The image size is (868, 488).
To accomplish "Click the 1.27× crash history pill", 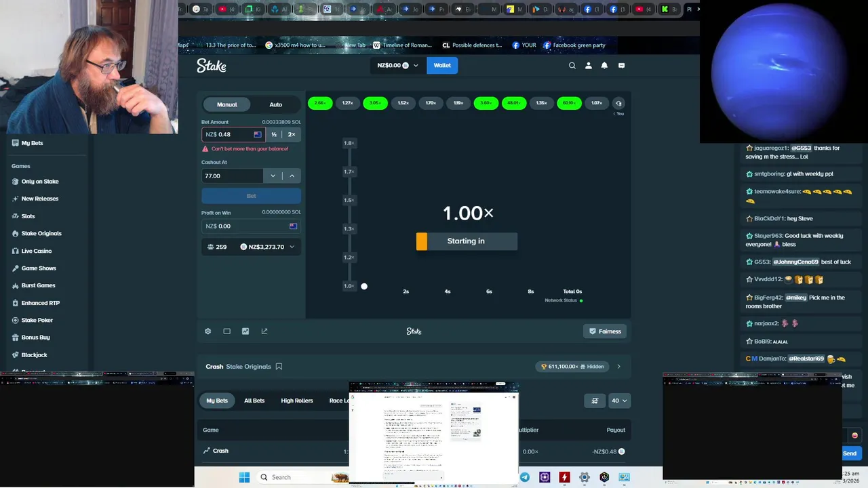I will (348, 103).
